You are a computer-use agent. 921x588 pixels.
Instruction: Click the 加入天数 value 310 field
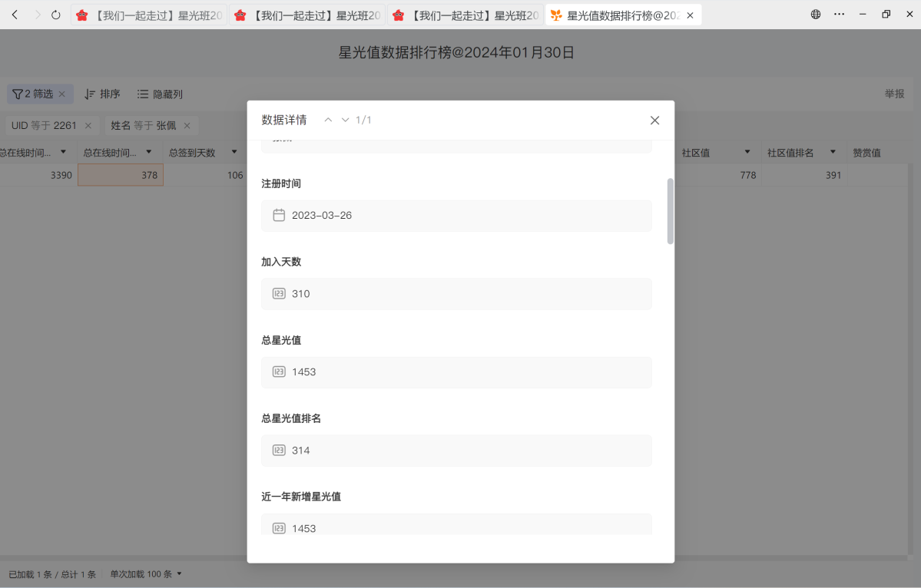click(x=456, y=293)
